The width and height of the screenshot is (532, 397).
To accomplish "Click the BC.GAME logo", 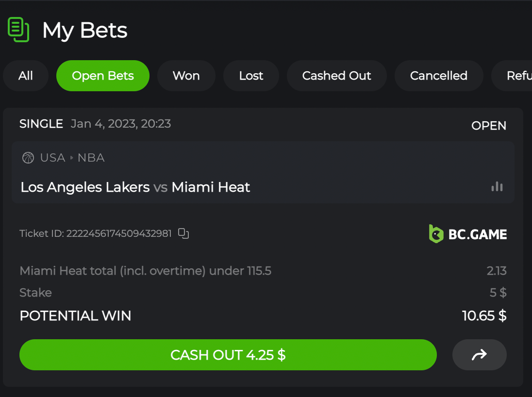I will click(x=468, y=234).
